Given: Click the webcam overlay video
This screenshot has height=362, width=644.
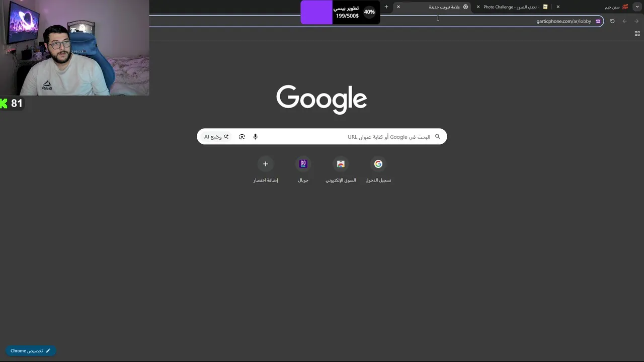Looking at the screenshot, I should (x=74, y=48).
